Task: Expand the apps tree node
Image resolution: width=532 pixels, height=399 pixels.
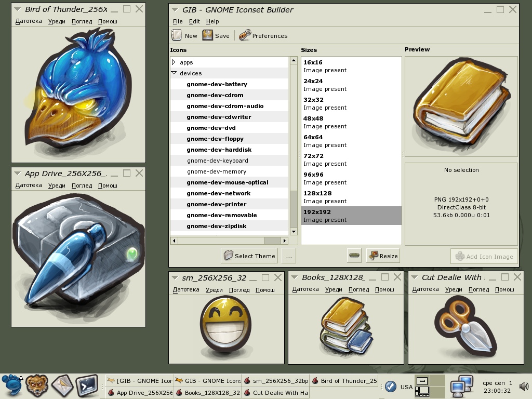Action: pyautogui.click(x=174, y=62)
